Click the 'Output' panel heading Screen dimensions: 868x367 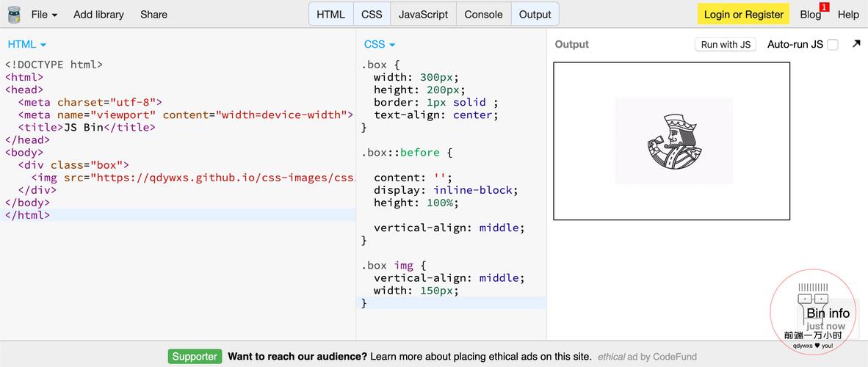(572, 44)
